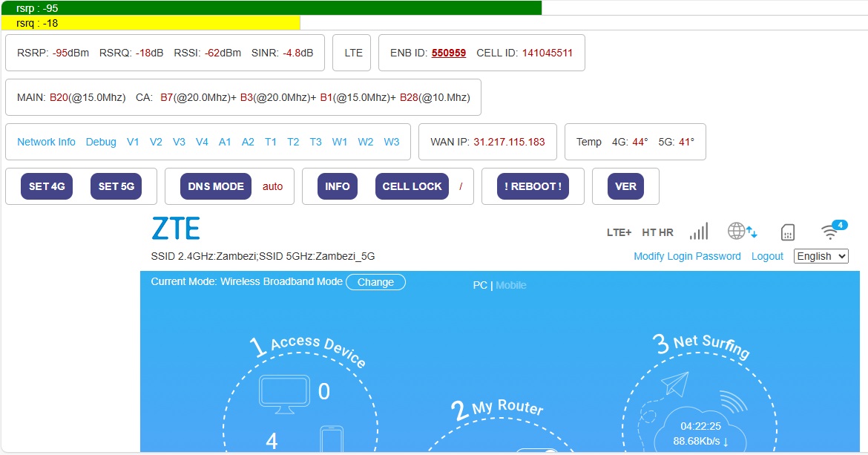This screenshot has width=868, height=455.
Task: Click the B28 carrier aggregation band
Action: 409,97
